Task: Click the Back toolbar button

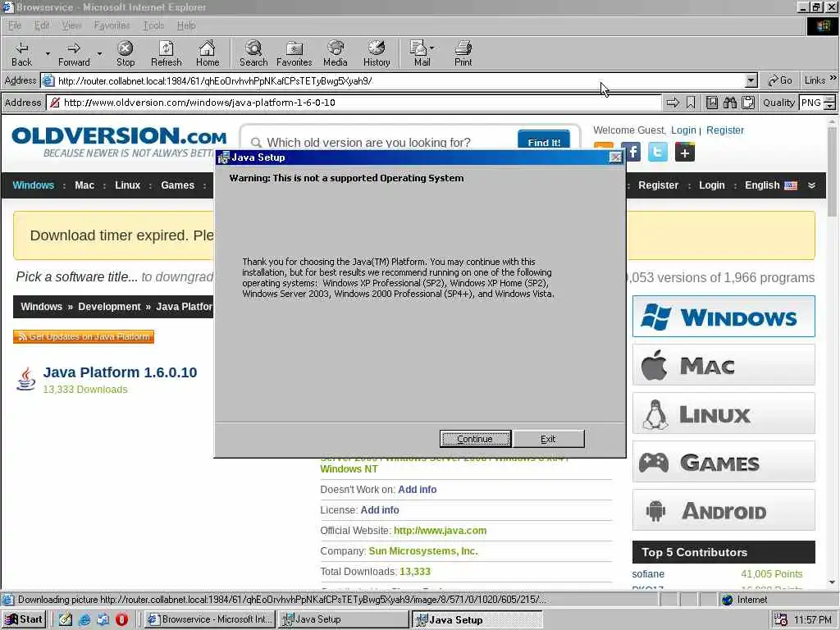Action: pos(21,53)
